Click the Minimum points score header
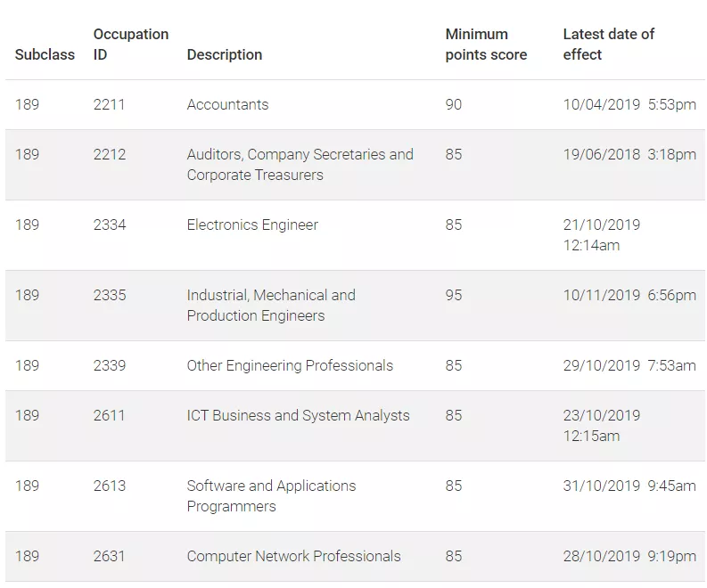Screen dimensions: 707x588 [x=486, y=45]
